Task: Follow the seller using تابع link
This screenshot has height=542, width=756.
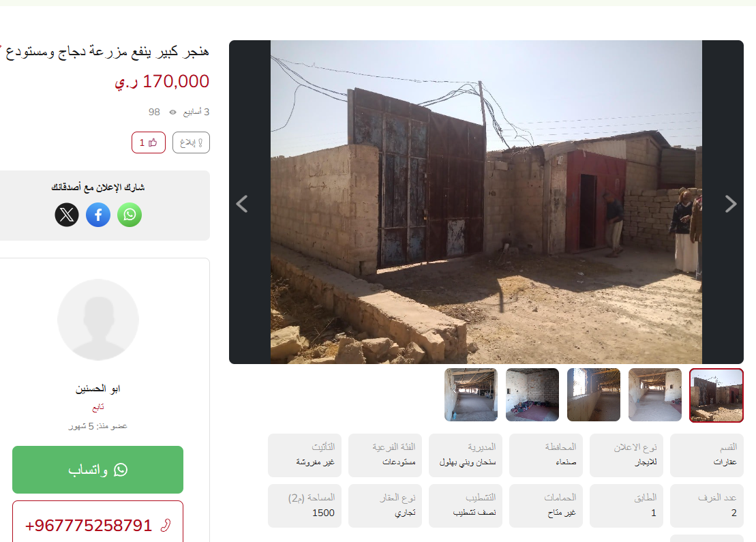Action: tap(98, 408)
